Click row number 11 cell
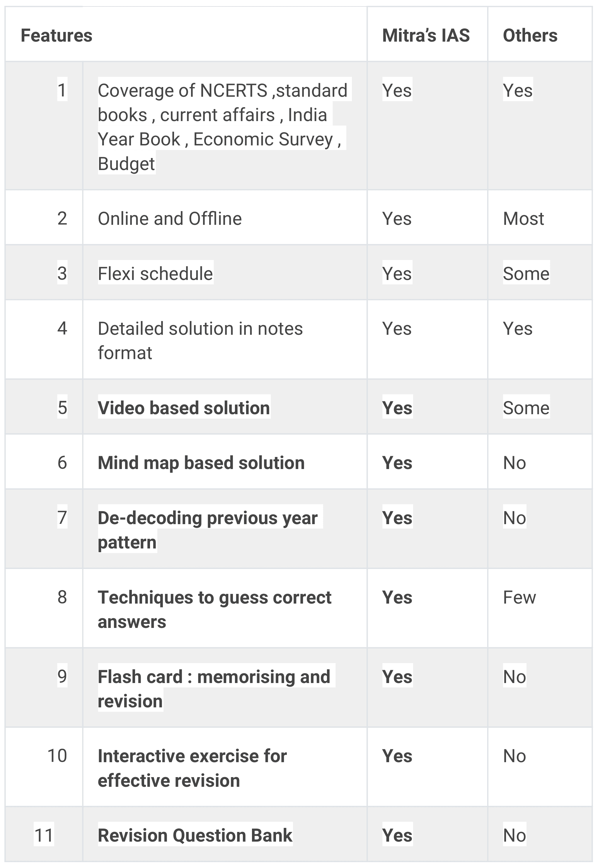 tap(44, 835)
